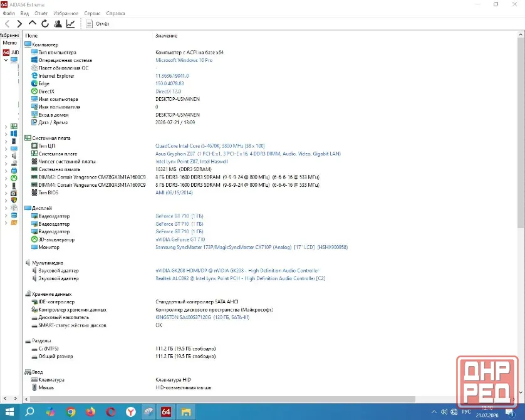Select the computer monitor icon in the sidebar tree
525x420 pixels.
pos(14,60)
